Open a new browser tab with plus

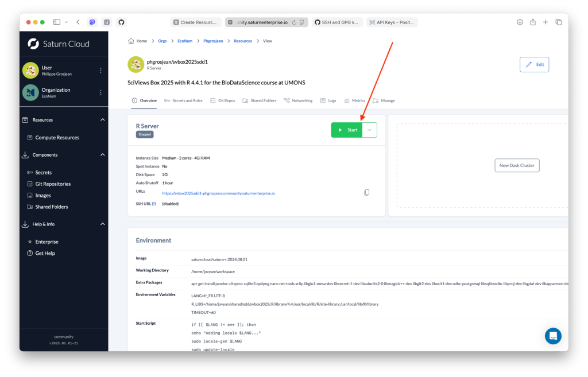click(546, 22)
